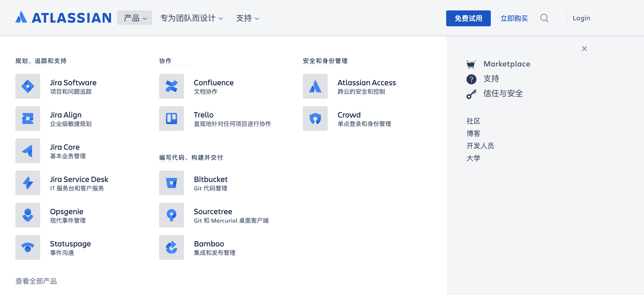Expand the 支持 dropdown in navbar
Screen dimensions: 644x295
247,18
